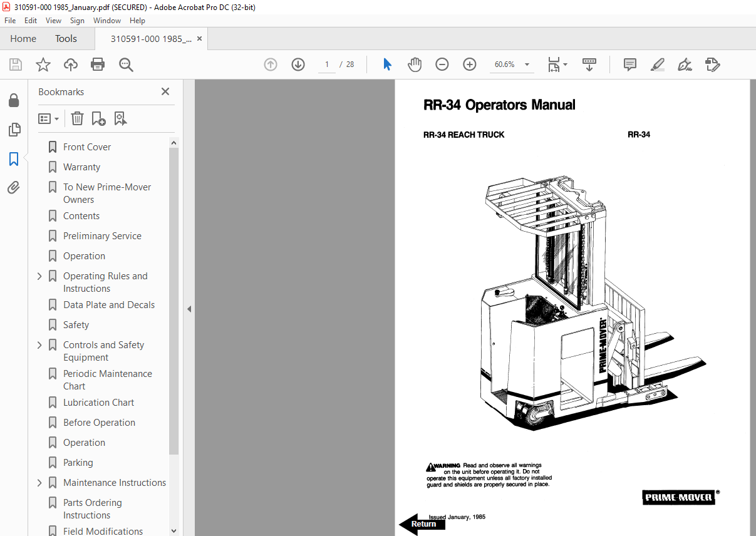Click the stamp and edit tool icon

[x=713, y=64]
